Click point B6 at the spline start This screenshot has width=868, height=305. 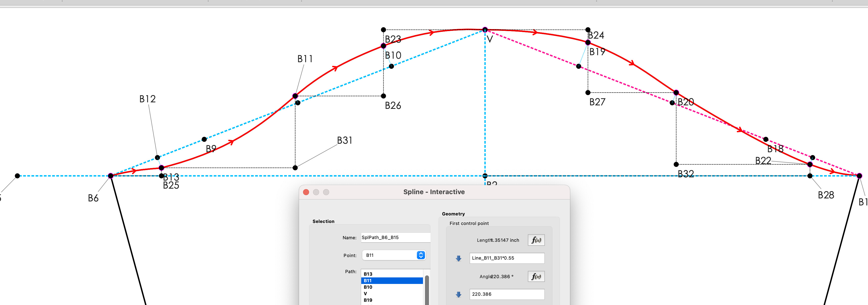tap(111, 176)
